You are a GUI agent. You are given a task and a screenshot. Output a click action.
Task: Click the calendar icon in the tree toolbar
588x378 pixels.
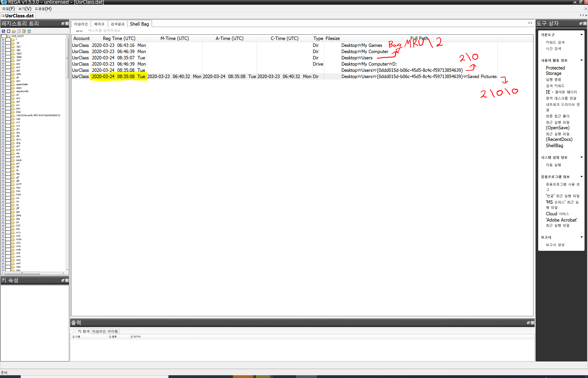29,31
